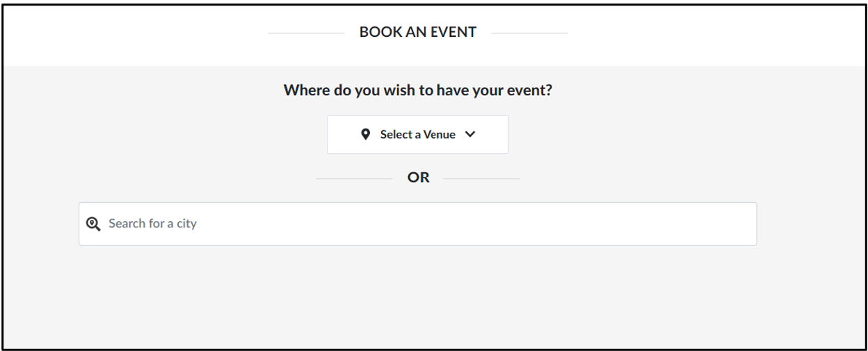Click the line left of BOOK AN EVENT
The height and width of the screenshot is (351, 868).
click(306, 33)
